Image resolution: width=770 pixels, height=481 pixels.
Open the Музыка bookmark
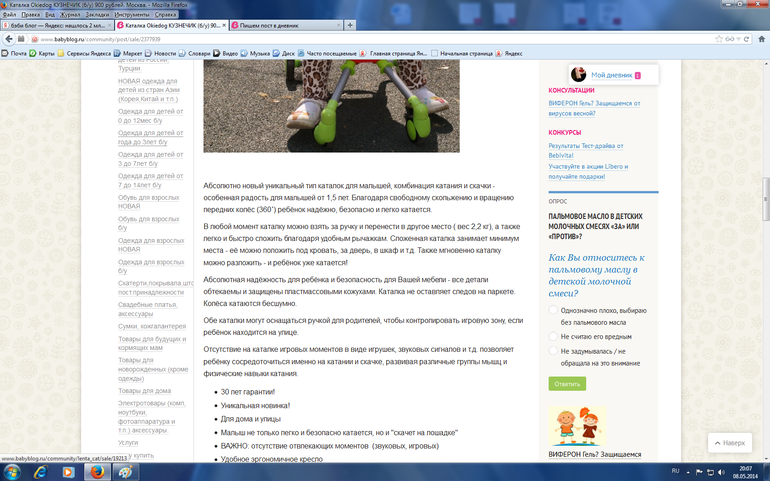(255, 53)
